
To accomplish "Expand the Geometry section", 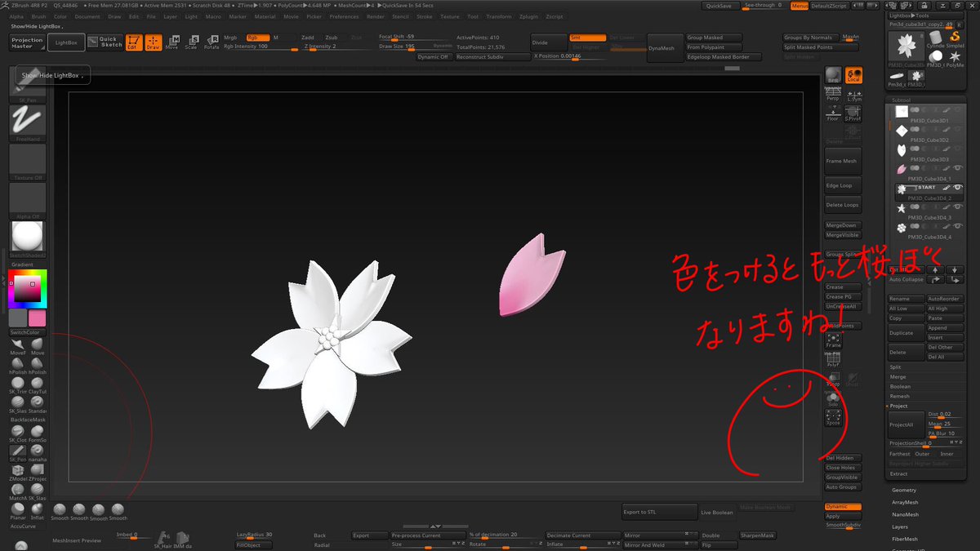I will [904, 490].
